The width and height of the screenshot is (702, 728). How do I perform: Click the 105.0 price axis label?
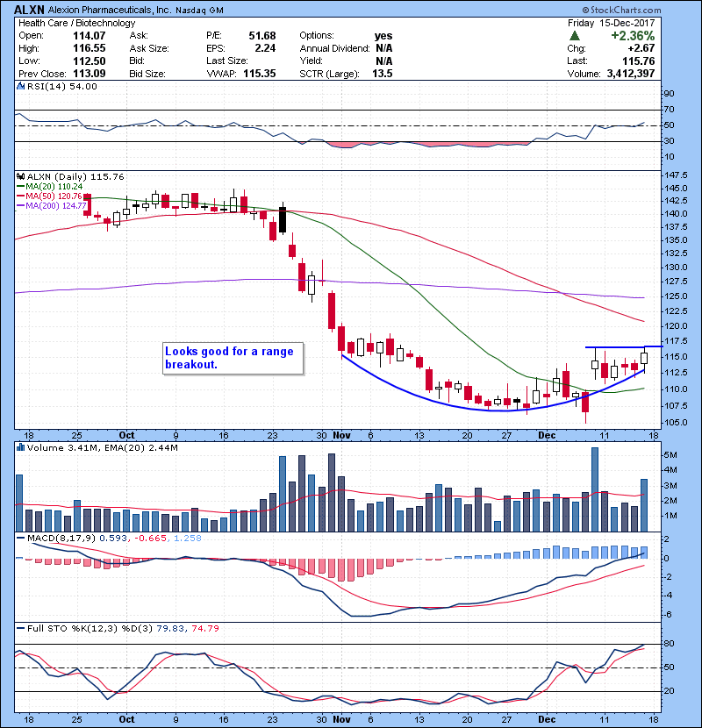pos(676,423)
